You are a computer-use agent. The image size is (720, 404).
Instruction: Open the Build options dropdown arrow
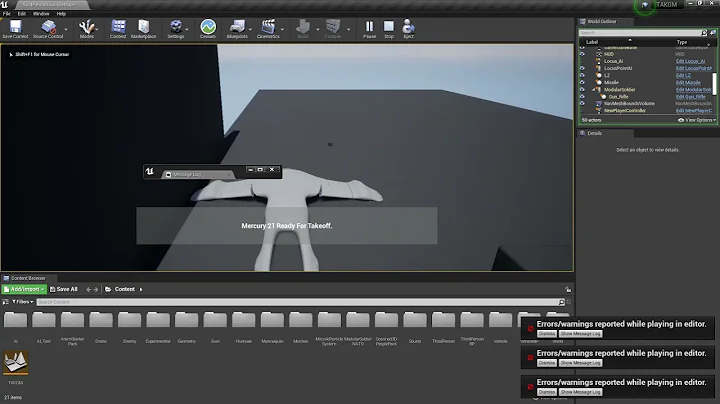click(318, 29)
